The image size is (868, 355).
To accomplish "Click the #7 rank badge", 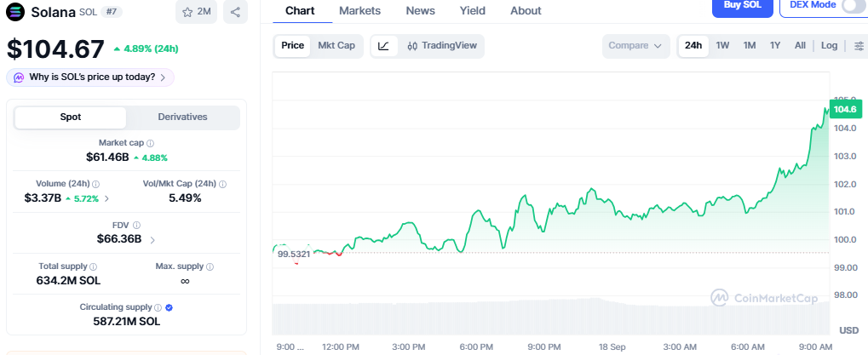I will point(112,12).
